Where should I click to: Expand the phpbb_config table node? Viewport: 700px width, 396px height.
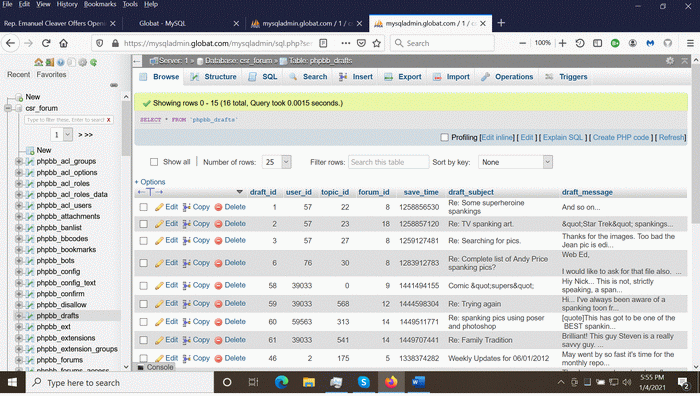19,271
